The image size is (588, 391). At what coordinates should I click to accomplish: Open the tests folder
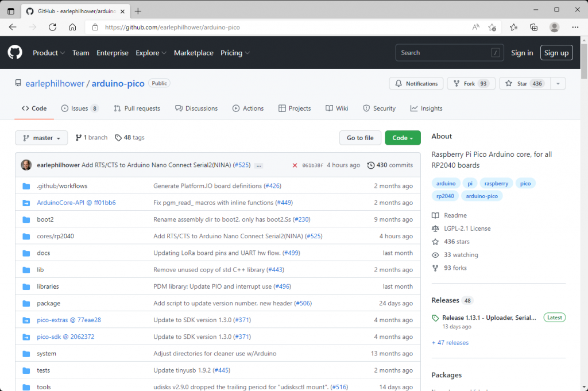coord(43,370)
